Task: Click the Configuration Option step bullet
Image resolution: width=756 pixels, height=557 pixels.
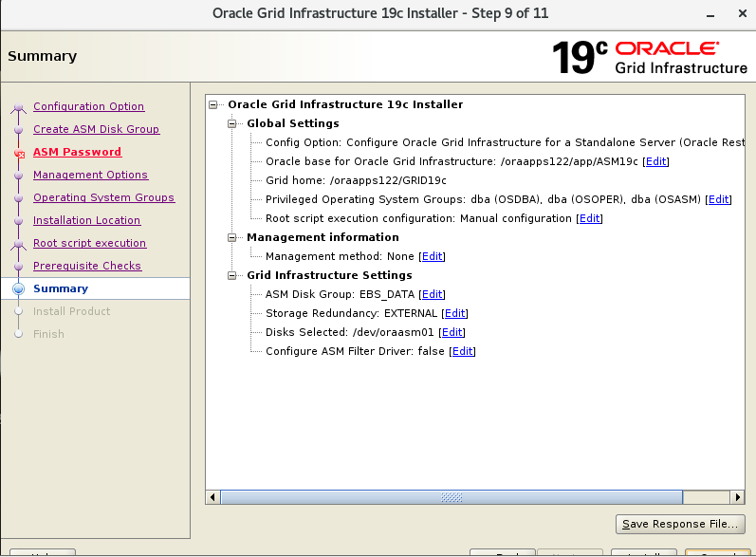Action: (18, 107)
